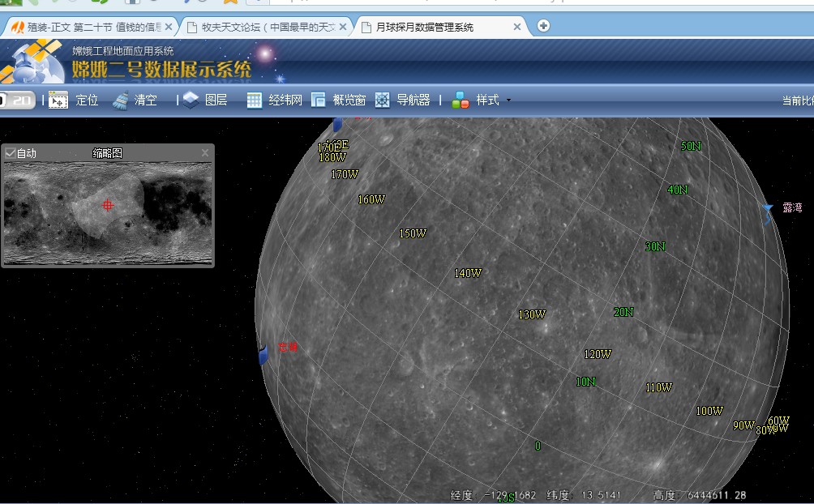Show the 概览窗 overview window icon
This screenshot has width=814, height=504.
click(319, 100)
